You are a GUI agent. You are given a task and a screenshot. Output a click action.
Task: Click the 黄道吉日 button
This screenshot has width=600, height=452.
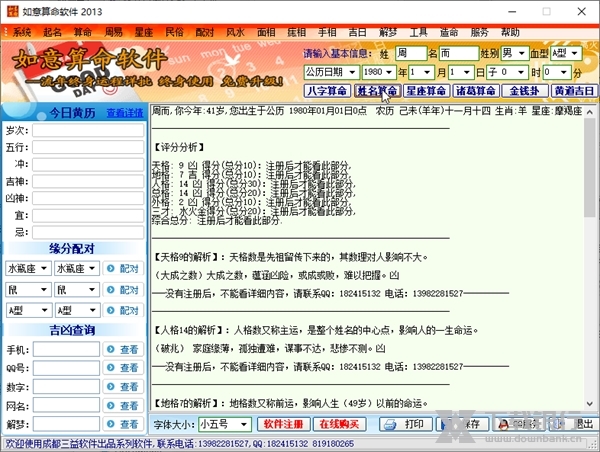click(574, 91)
